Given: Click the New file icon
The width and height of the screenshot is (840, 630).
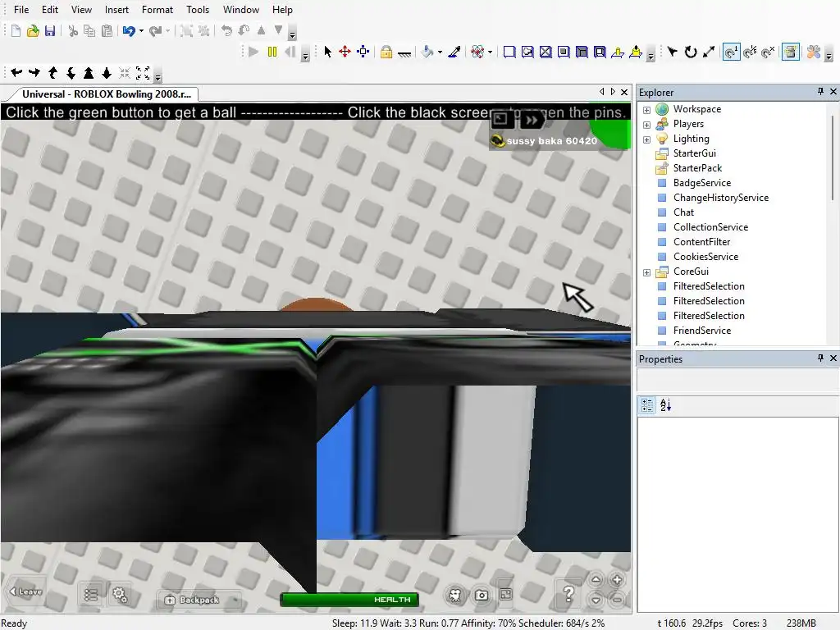Looking at the screenshot, I should pos(16,31).
